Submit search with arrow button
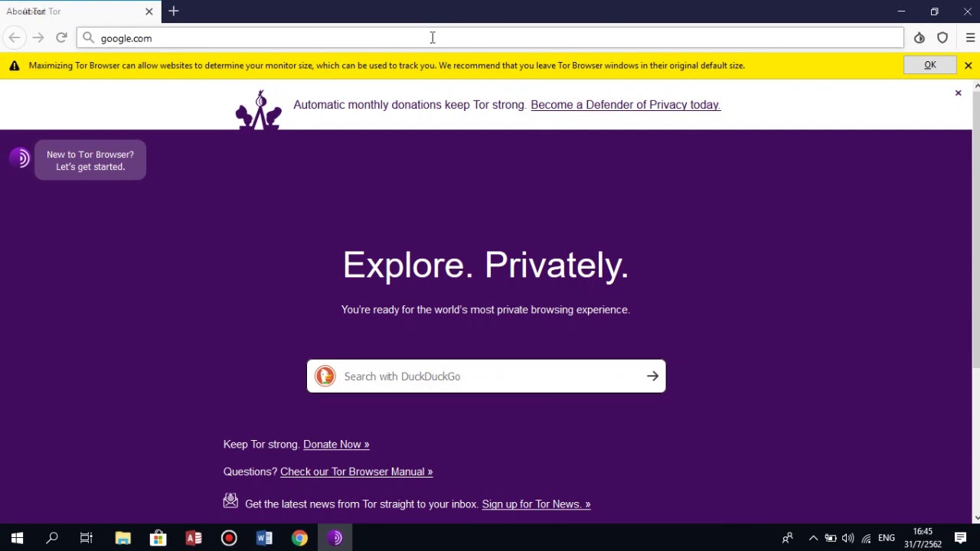Image resolution: width=980 pixels, height=551 pixels. point(652,376)
